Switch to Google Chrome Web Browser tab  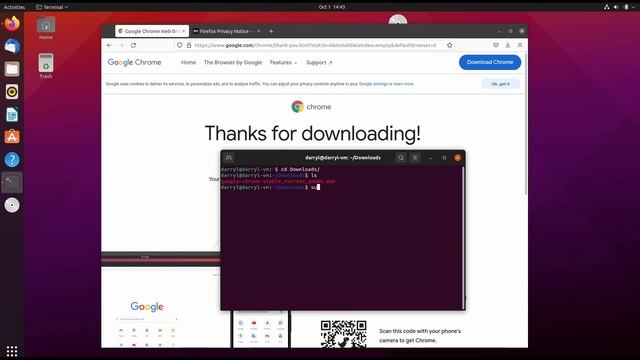click(152, 31)
